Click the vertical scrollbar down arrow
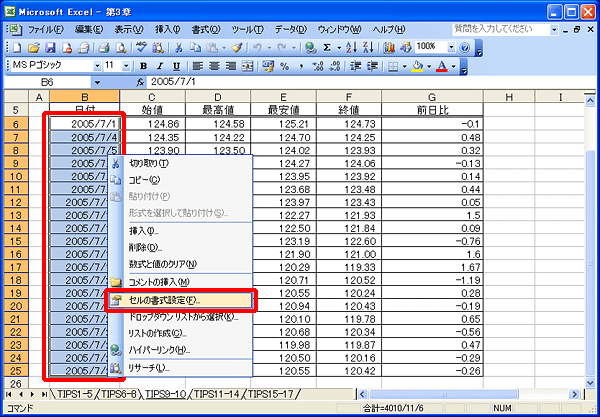Image resolution: width=600 pixels, height=417 pixels. [x=590, y=383]
